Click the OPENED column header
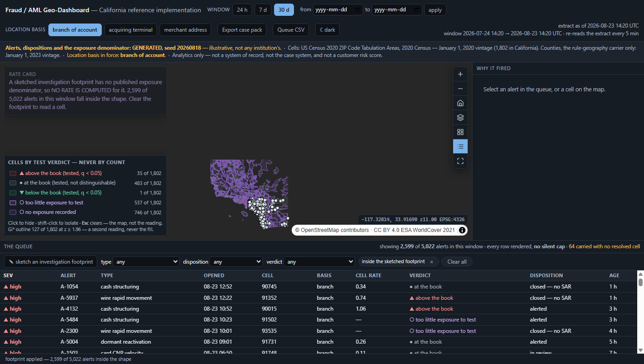644x364 pixels. click(214, 275)
